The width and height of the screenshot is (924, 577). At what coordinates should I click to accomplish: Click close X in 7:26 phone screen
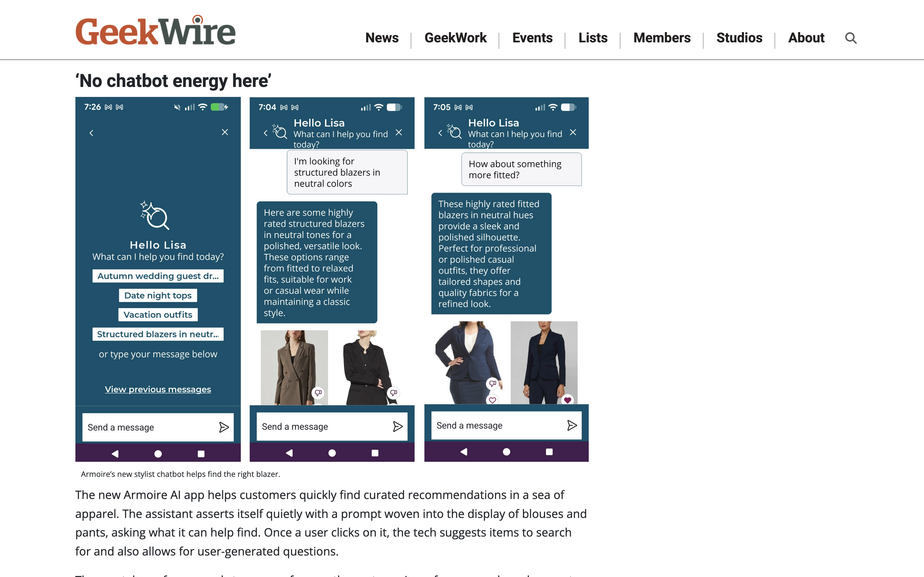click(225, 132)
